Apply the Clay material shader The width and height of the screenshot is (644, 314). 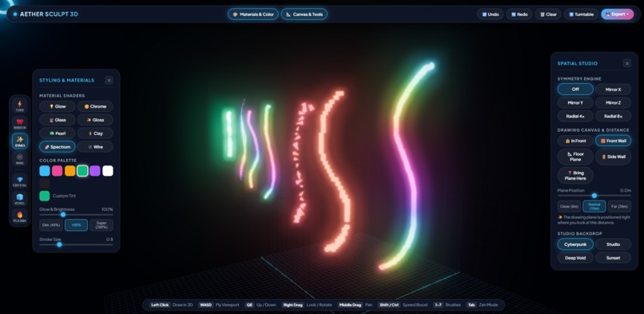(x=95, y=133)
